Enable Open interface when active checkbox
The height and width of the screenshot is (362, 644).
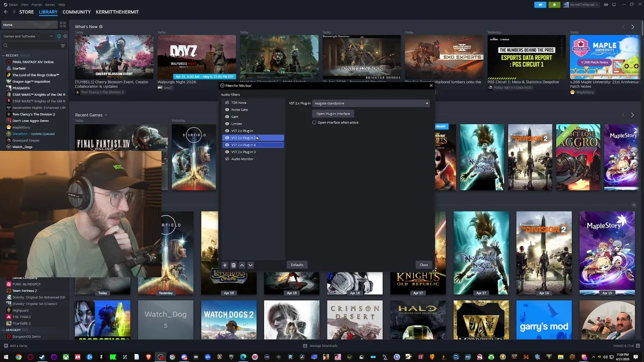(x=314, y=123)
